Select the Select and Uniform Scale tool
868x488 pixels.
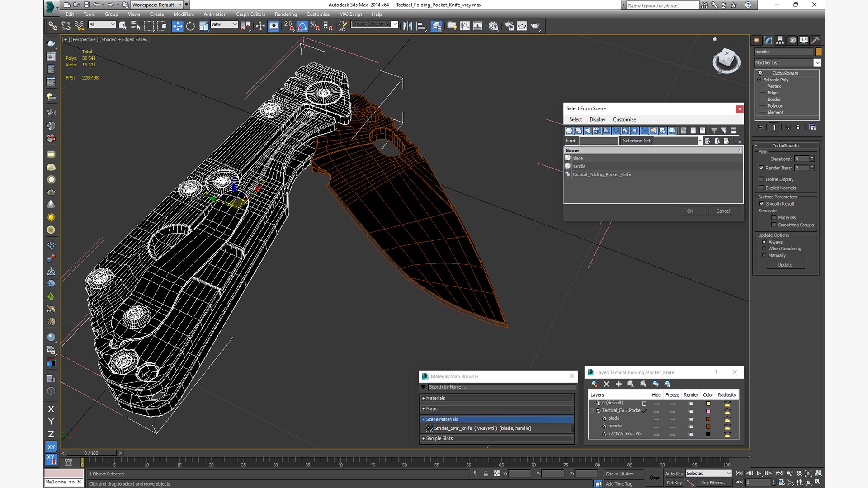coord(203,26)
